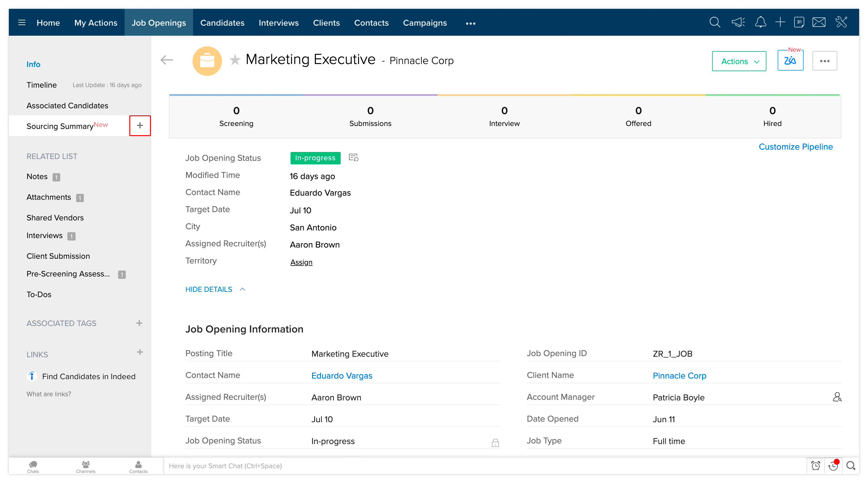Expand more navigation modules ellipsis
The width and height of the screenshot is (868, 483).
[x=470, y=23]
